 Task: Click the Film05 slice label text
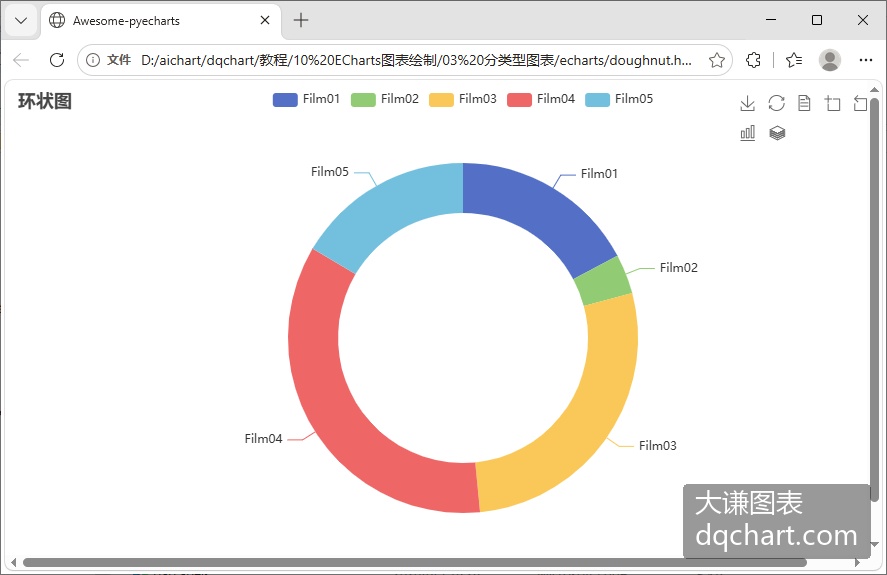330,171
